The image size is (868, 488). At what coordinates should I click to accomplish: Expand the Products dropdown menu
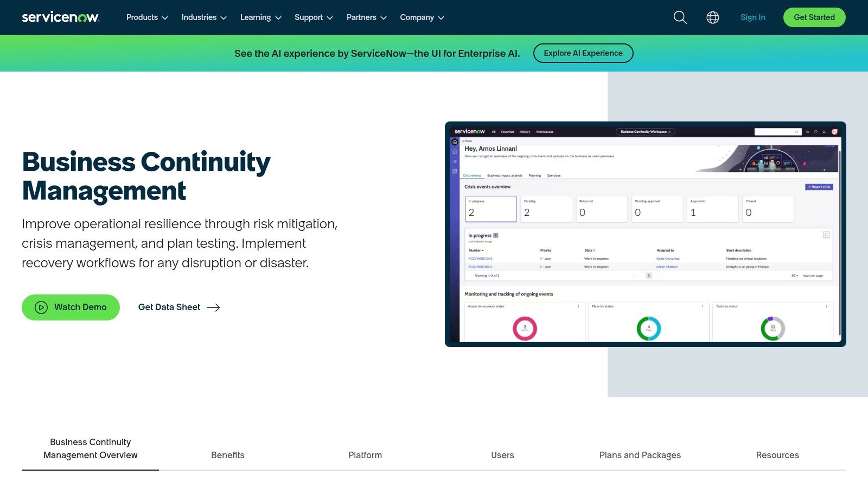tap(147, 17)
